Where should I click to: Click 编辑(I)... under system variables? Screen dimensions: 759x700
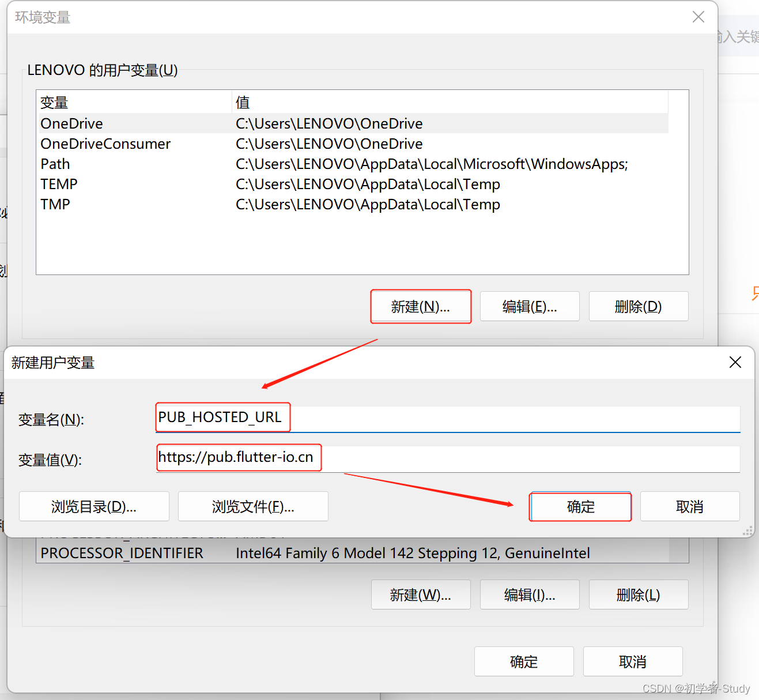click(530, 594)
